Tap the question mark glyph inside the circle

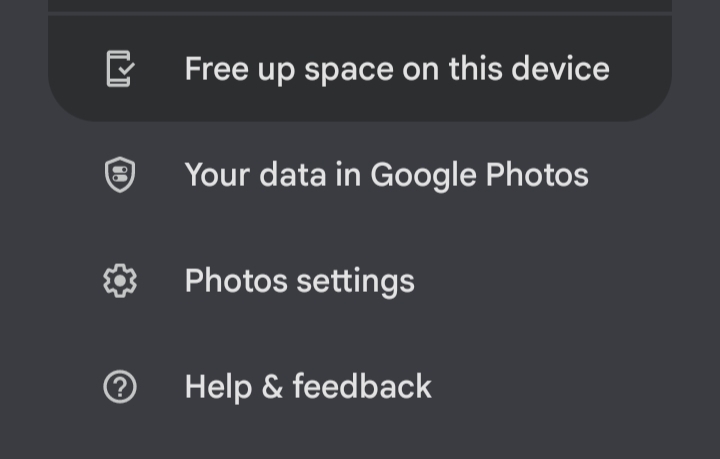point(120,387)
